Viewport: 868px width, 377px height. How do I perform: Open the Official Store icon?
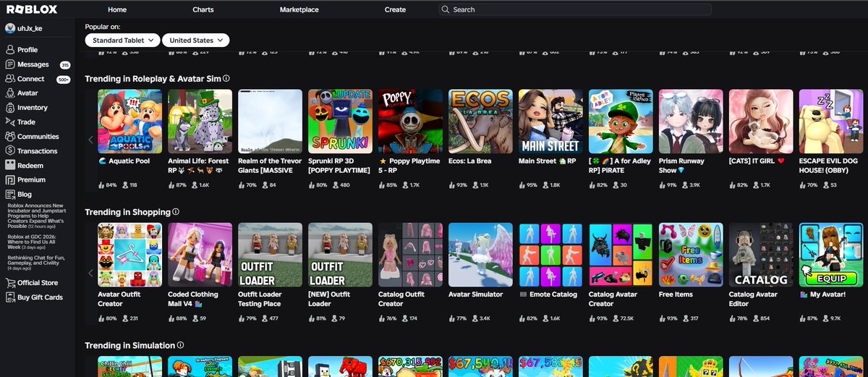tap(10, 283)
